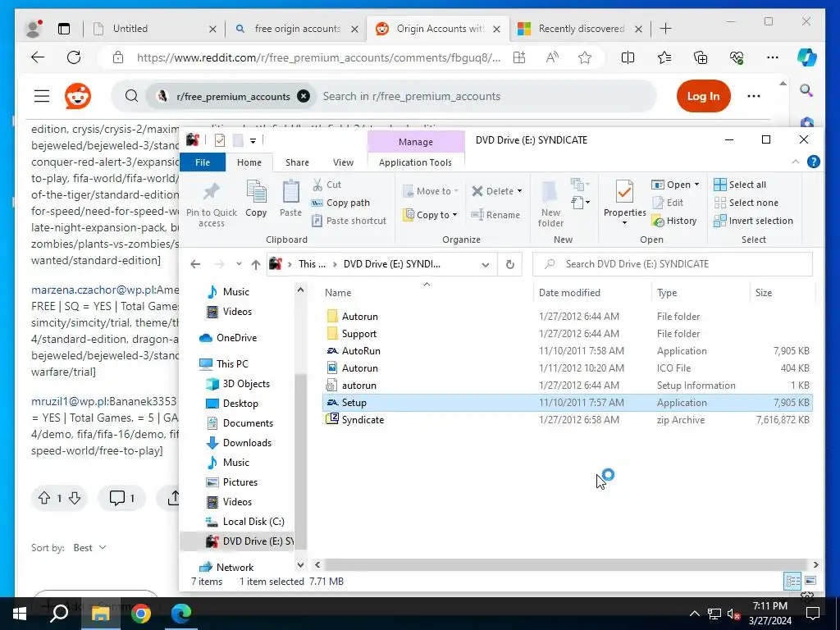
Task: Open the Application Tools tab
Action: [x=415, y=162]
